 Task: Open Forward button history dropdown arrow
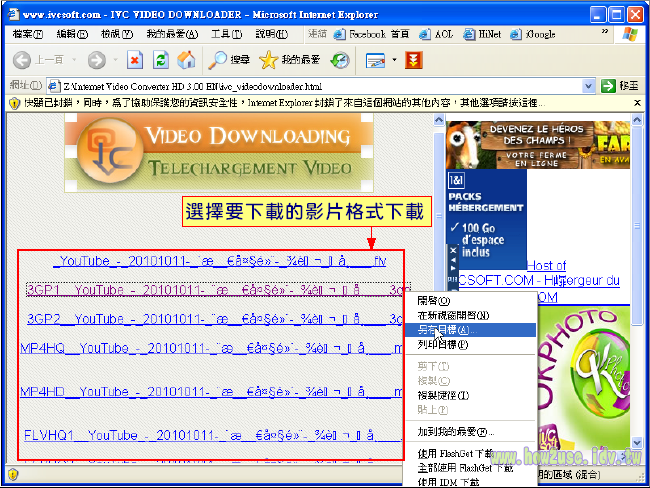116,61
